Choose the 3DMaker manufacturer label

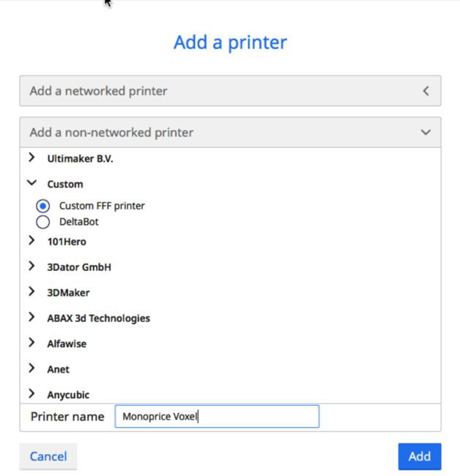pos(68,293)
